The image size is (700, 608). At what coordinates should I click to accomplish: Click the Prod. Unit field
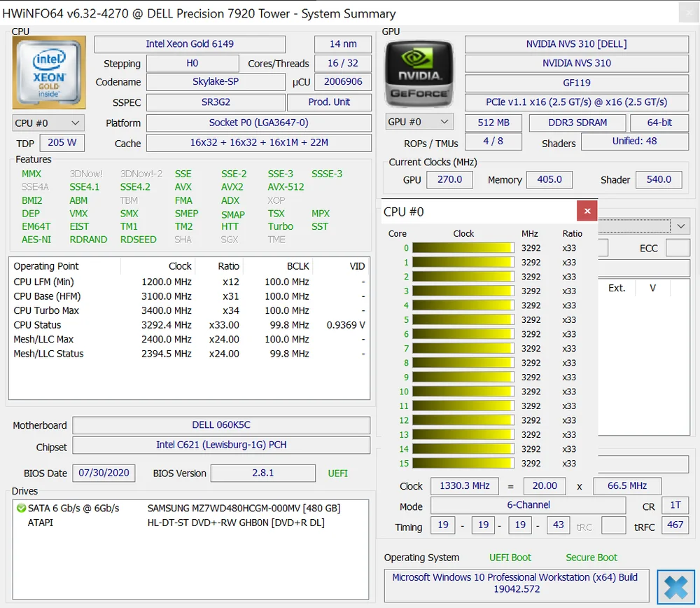coord(330,102)
